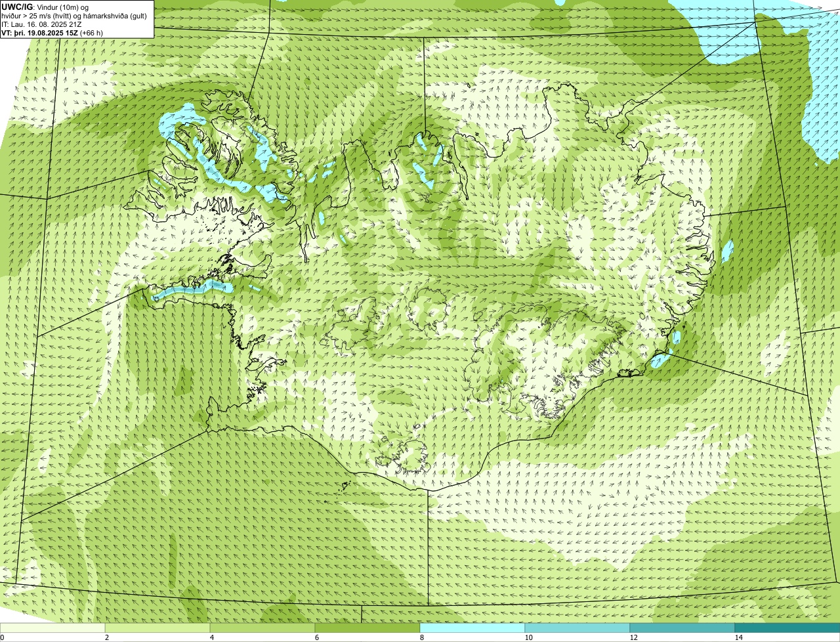
Task: Click the 10–12 m/s turquoise legend swatch
Action: tap(577, 628)
